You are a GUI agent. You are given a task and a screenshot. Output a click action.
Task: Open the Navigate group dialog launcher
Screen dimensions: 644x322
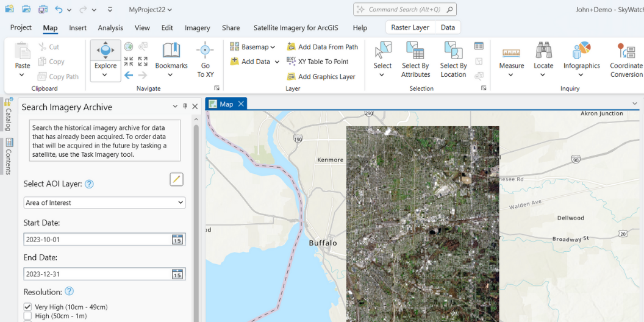click(x=217, y=88)
